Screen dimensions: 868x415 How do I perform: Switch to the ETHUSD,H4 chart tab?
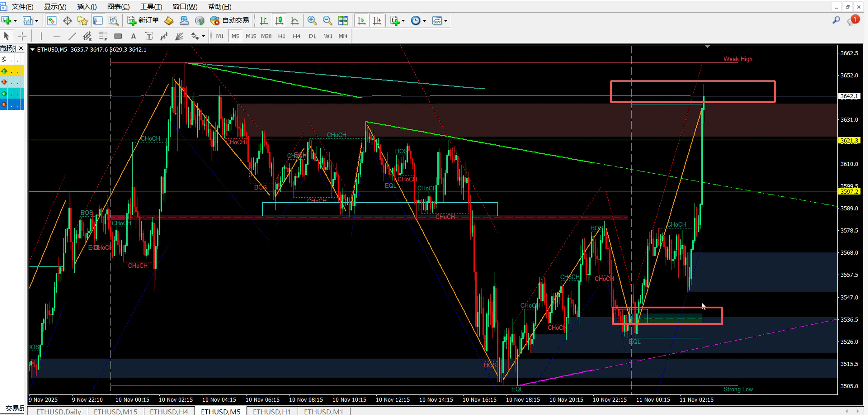(x=169, y=411)
